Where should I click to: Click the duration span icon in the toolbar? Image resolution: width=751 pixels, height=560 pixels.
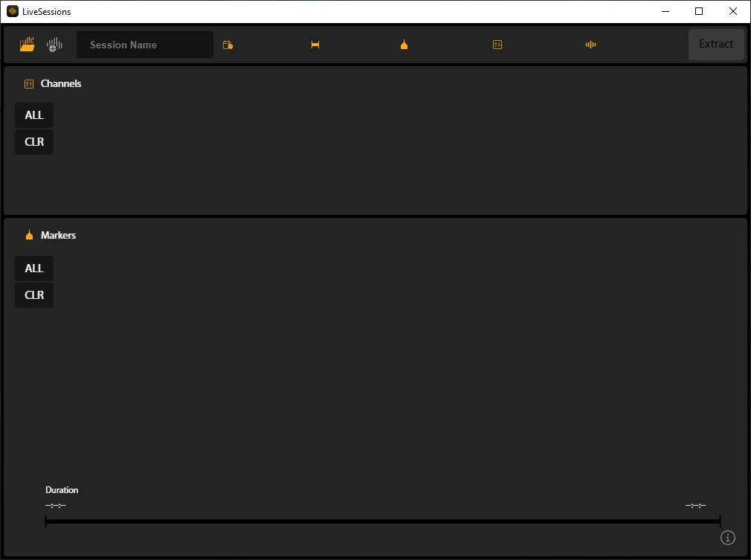pos(315,45)
